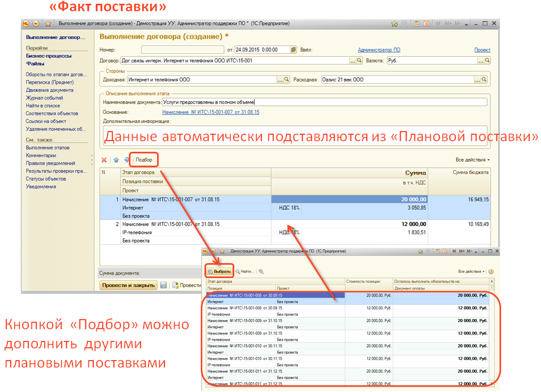
Task: Click the magnifier icon next to Договор field
Action: pyautogui.click(x=359, y=61)
